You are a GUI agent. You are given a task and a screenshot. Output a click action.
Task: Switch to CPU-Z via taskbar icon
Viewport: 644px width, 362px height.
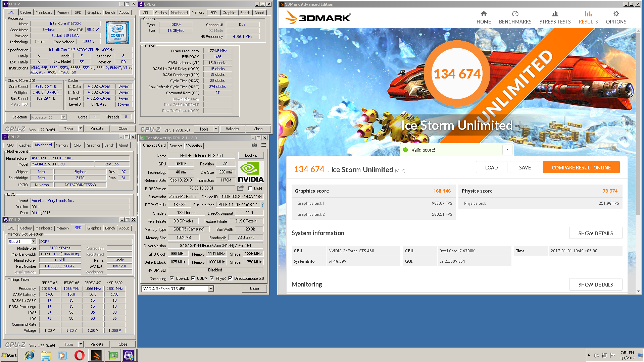pyautogui.click(x=129, y=355)
